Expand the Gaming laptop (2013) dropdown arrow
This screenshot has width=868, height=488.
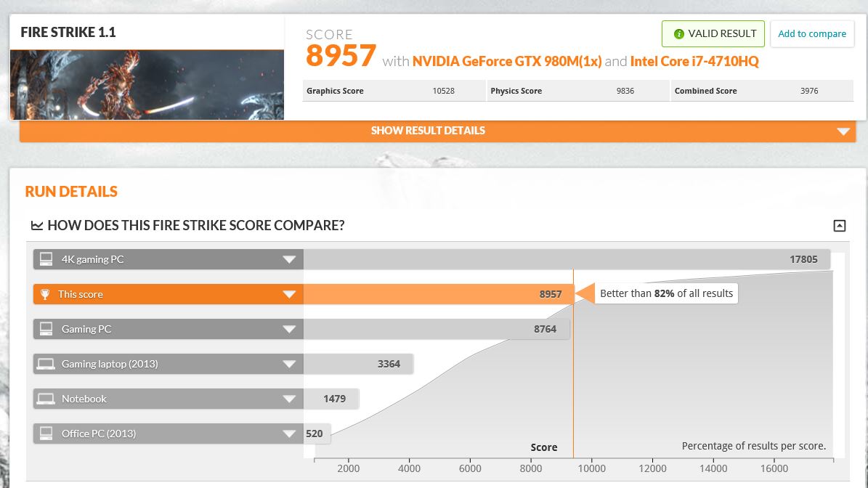coord(289,364)
